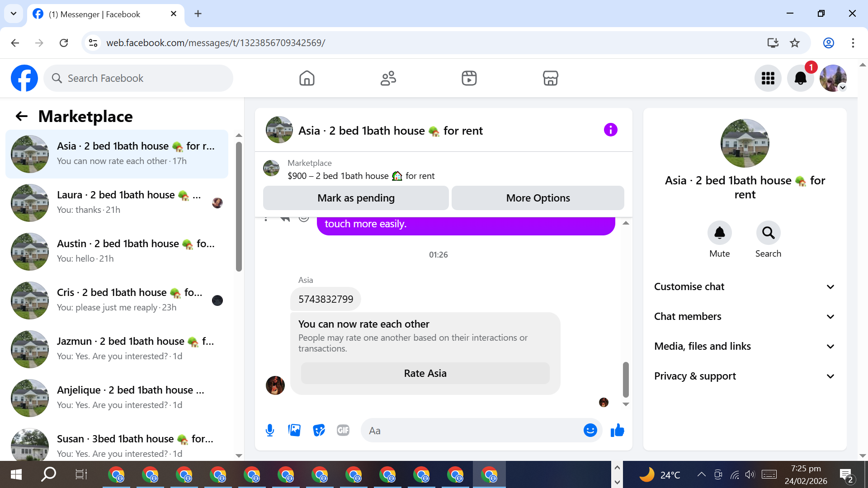Image resolution: width=868 pixels, height=488 pixels.
Task: Open the Marketplace tab in the top navigation
Action: [x=550, y=78]
